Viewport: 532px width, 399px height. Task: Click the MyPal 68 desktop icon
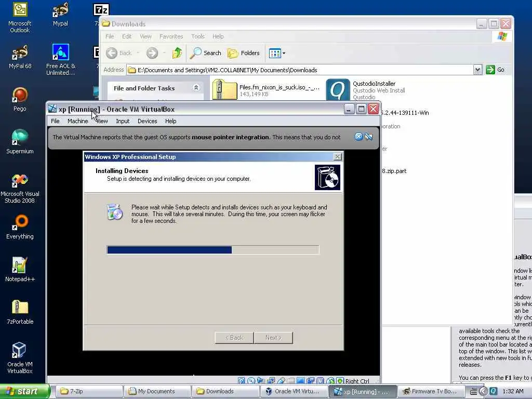(20, 57)
